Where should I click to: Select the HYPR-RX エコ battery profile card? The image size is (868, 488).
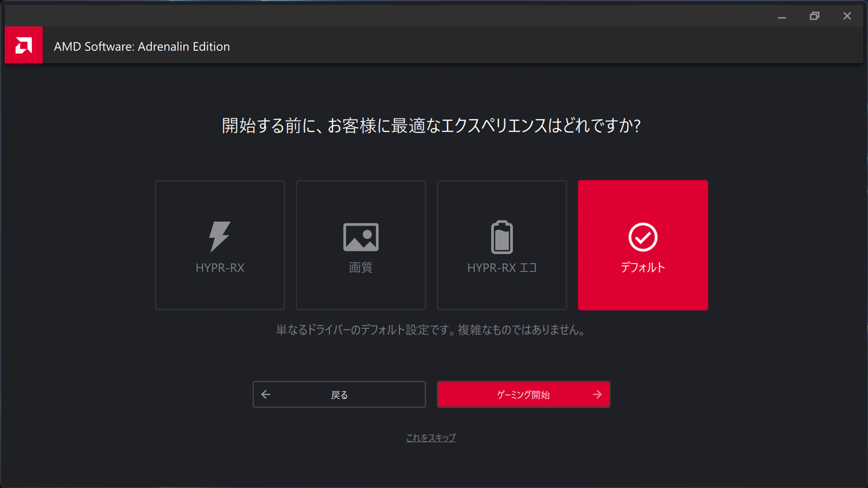(x=502, y=245)
